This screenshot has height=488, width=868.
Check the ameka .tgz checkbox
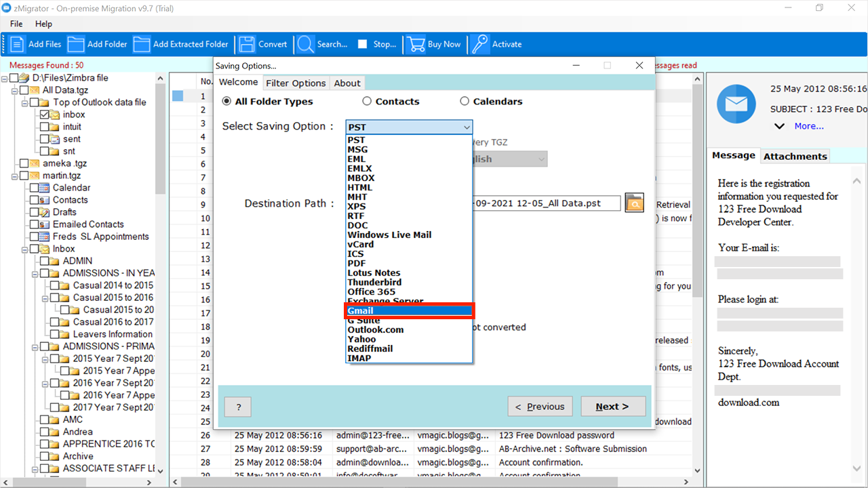(24, 163)
